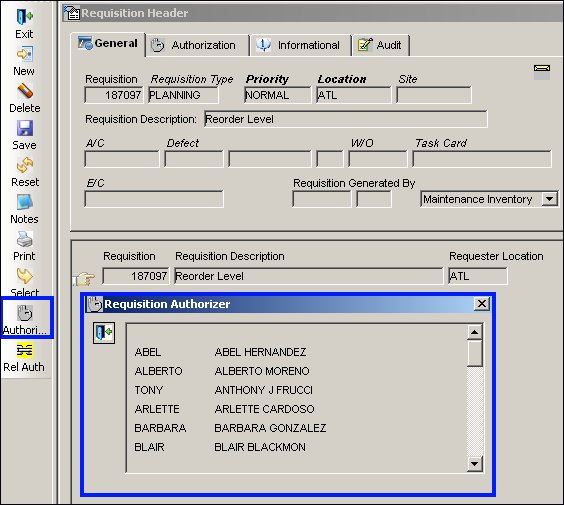Click the exit door icon in Requisition Authorizer
This screenshot has width=564, height=505.
tap(104, 333)
